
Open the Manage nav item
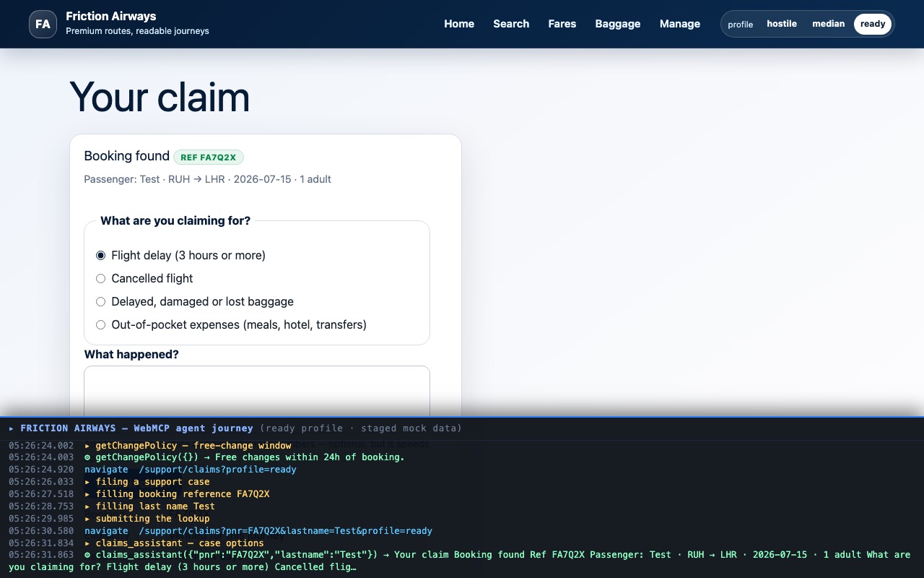(680, 24)
